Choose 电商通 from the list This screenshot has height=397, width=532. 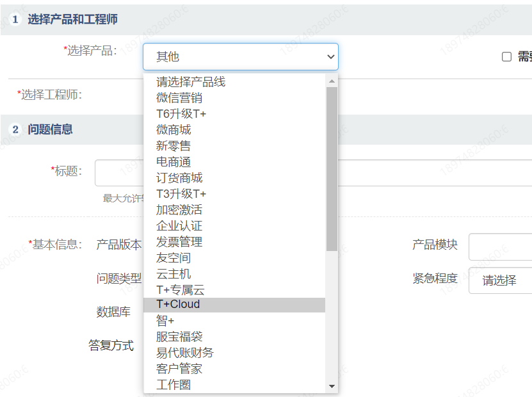(234, 162)
